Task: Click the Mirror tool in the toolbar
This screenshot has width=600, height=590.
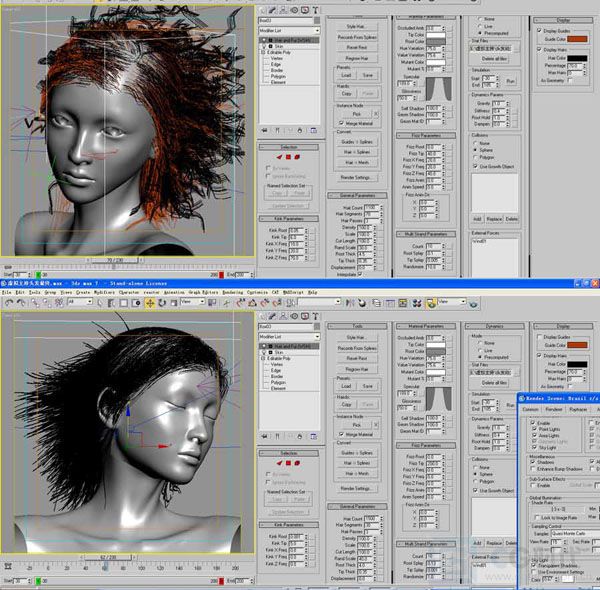Action: tap(350, 303)
